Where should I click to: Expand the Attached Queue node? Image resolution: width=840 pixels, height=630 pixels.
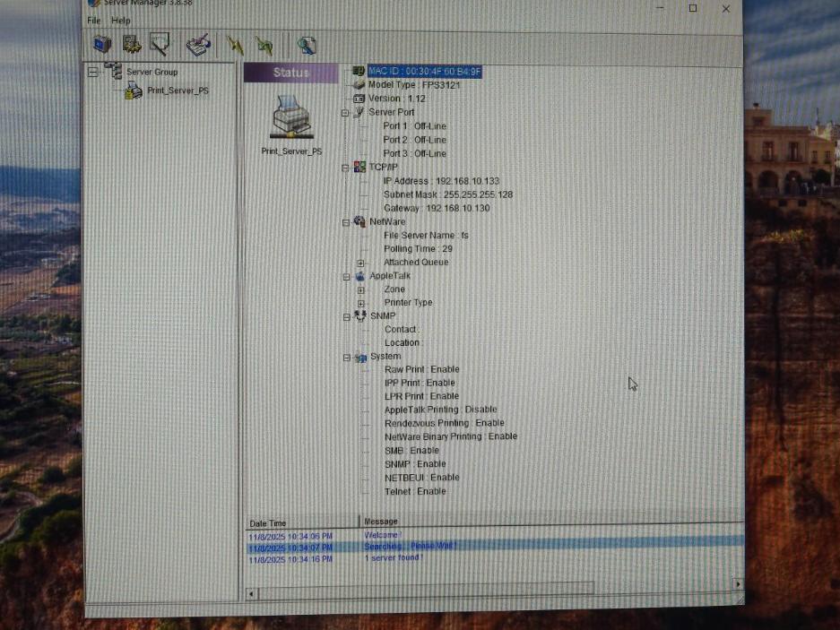tap(361, 263)
